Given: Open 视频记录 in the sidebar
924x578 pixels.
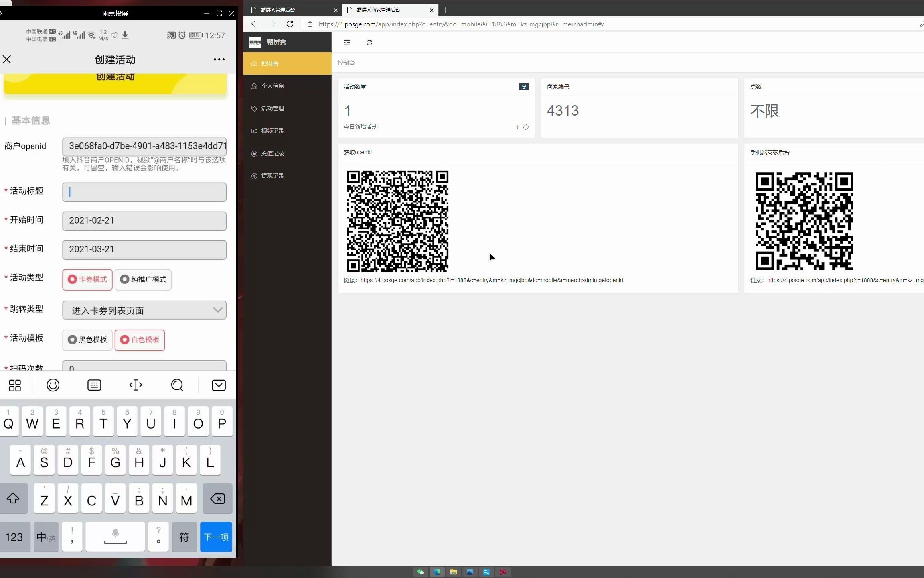Looking at the screenshot, I should (x=287, y=131).
